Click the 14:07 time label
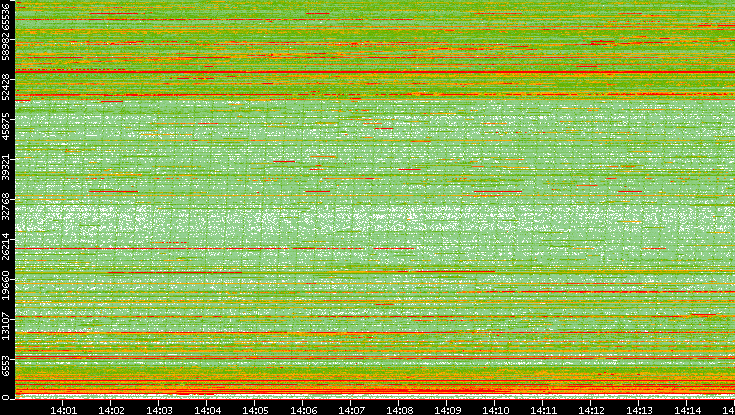The image size is (735, 415). click(x=351, y=410)
